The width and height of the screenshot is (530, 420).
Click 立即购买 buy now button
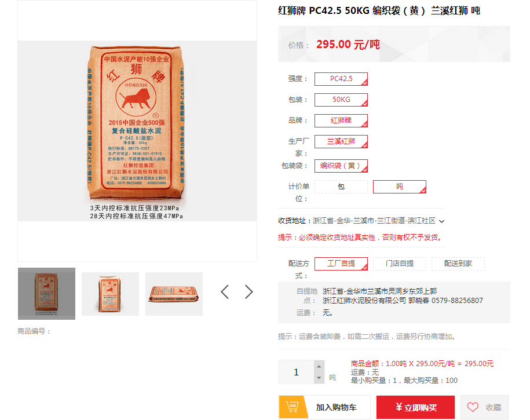[415, 407]
